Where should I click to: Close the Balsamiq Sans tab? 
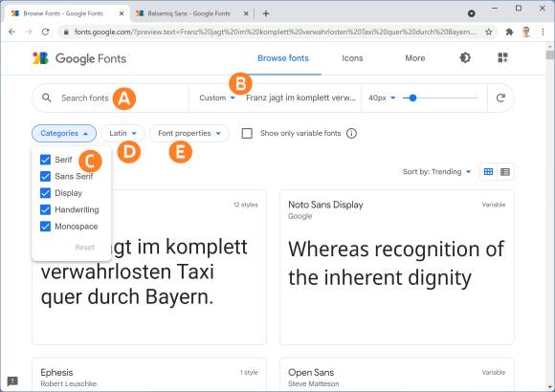click(x=246, y=13)
